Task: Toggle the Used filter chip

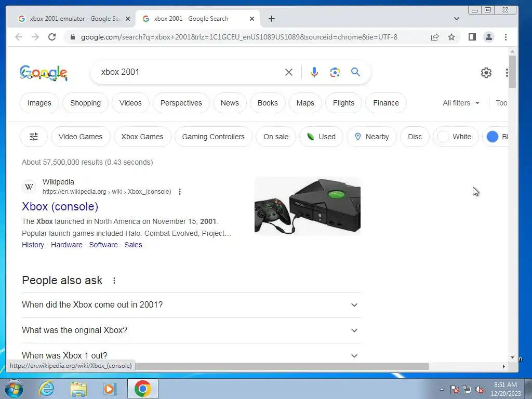Action: point(321,137)
